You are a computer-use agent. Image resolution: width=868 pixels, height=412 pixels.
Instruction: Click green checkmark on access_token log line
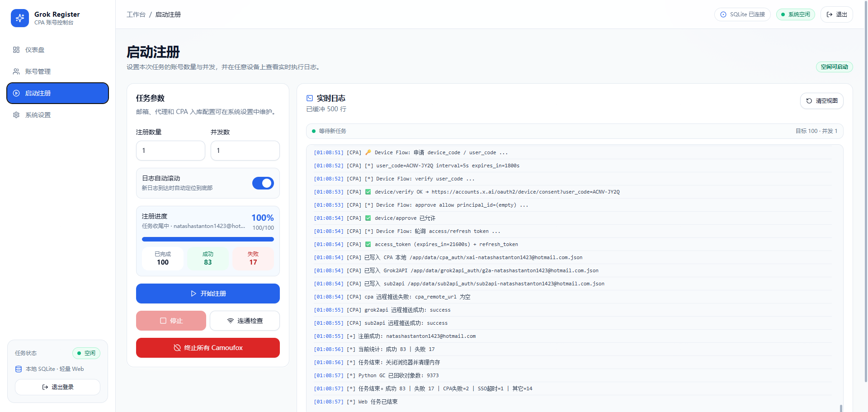pyautogui.click(x=368, y=244)
